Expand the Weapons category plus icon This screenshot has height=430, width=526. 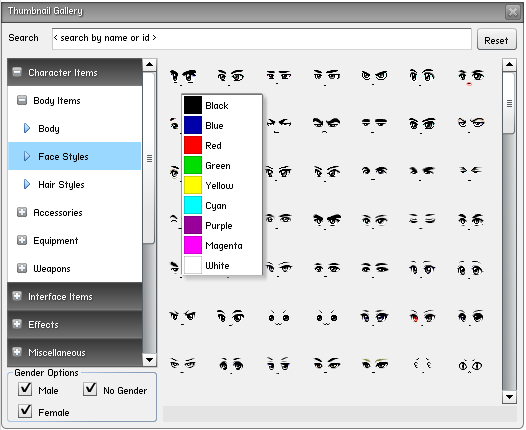tap(22, 268)
